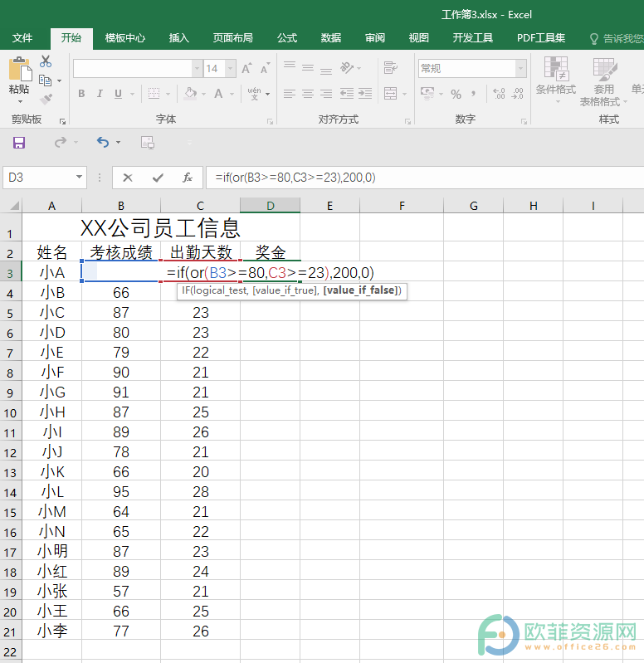The height and width of the screenshot is (663, 644).
Task: Switch to the 公式 tab
Action: click(x=287, y=38)
